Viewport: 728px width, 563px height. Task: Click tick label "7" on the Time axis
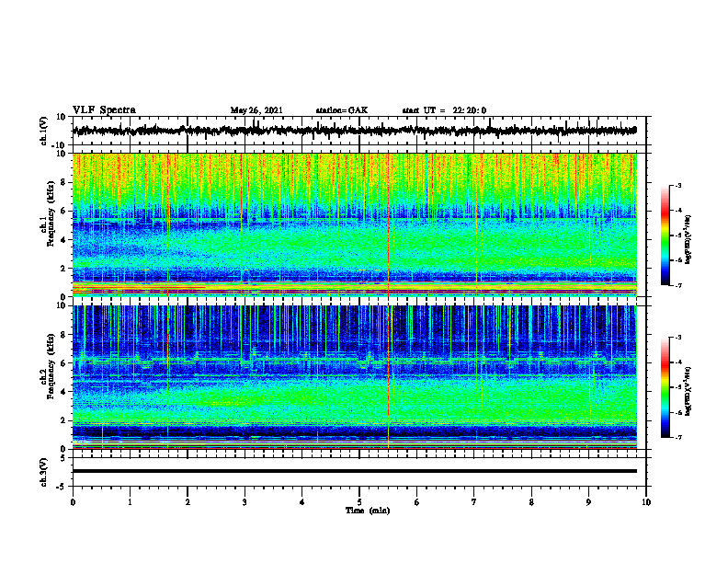474,502
